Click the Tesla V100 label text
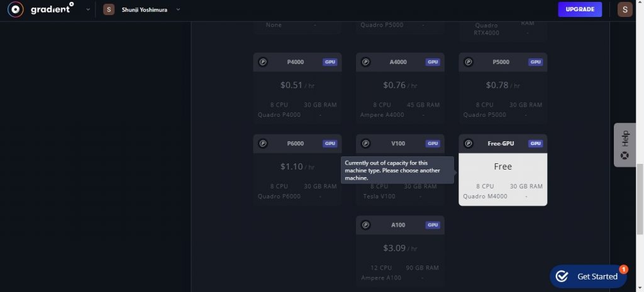 [x=379, y=197]
